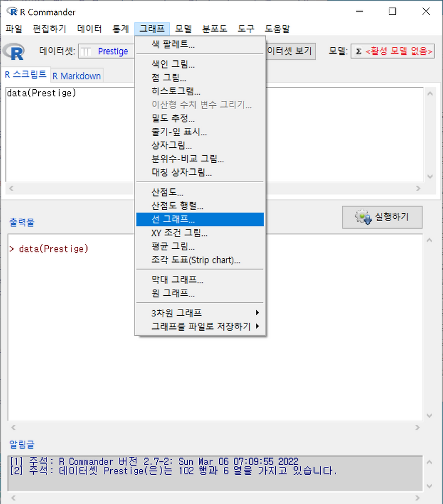Screen dimensions: 443x504
Task: Click the messages pane scroll right arrow
Action: coord(418,497)
